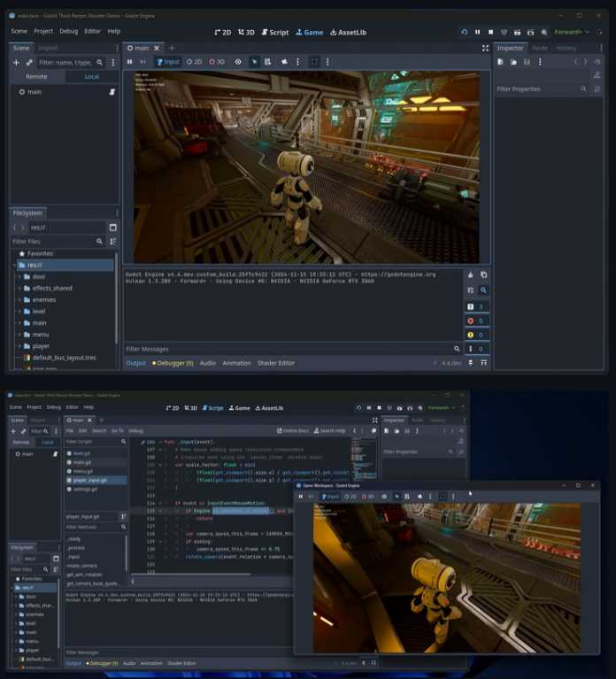Open file sort options in top window FileSystem
This screenshot has height=679, width=616.
[x=113, y=241]
